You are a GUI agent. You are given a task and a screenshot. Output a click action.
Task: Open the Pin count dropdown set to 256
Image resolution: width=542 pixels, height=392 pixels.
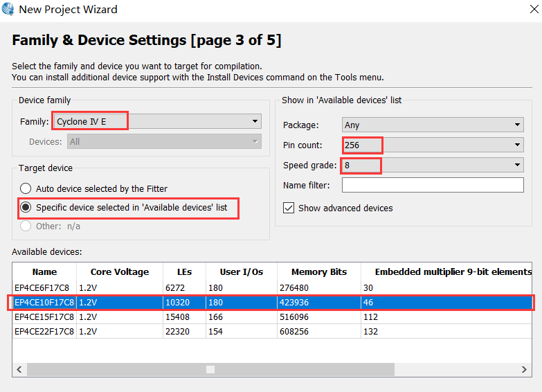[433, 145]
